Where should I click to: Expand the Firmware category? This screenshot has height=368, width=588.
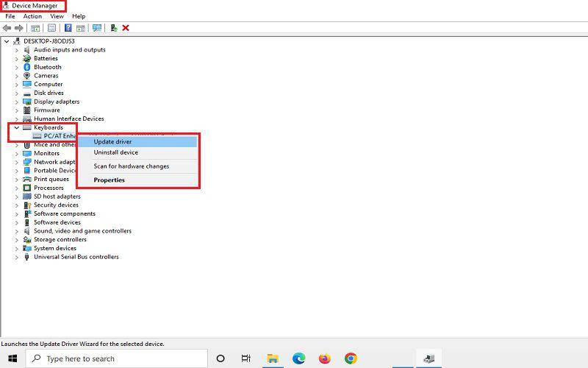point(16,110)
